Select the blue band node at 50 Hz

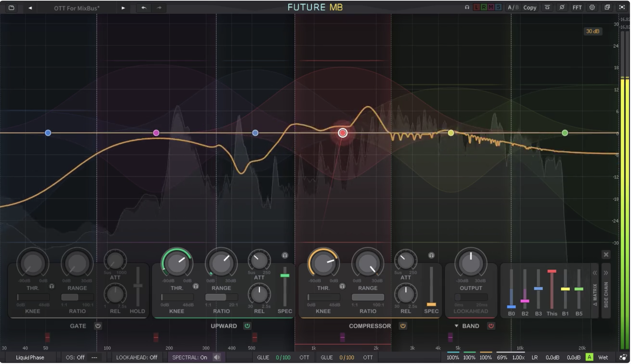[x=48, y=133]
